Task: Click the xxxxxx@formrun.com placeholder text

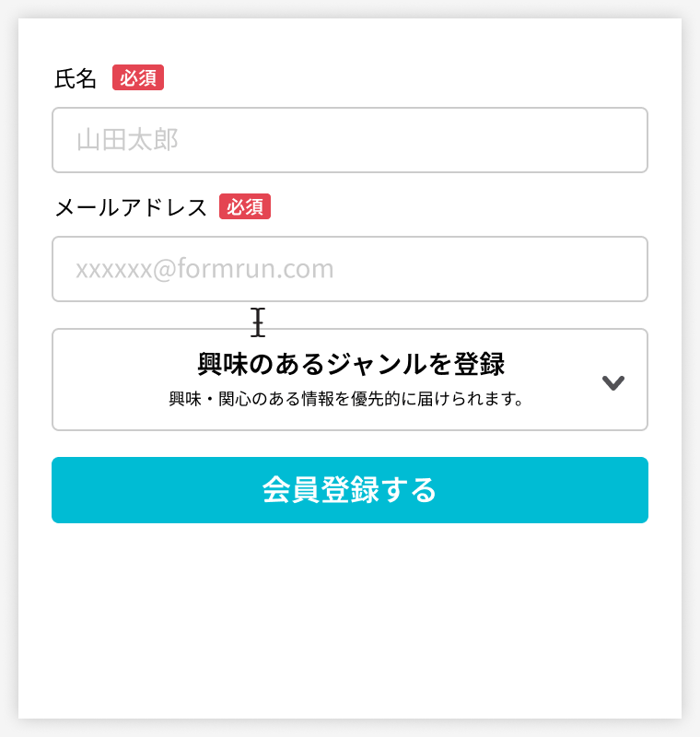Action: (204, 269)
